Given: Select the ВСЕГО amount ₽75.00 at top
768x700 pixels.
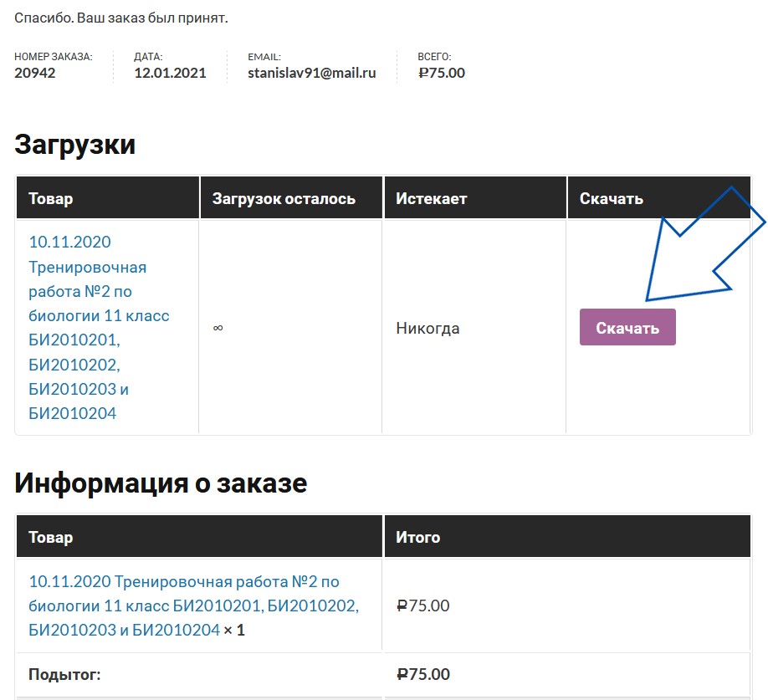Looking at the screenshot, I should click(441, 73).
